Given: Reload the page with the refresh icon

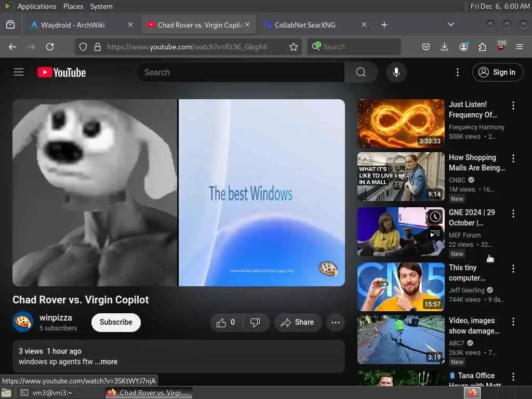Looking at the screenshot, I should 50,47.
